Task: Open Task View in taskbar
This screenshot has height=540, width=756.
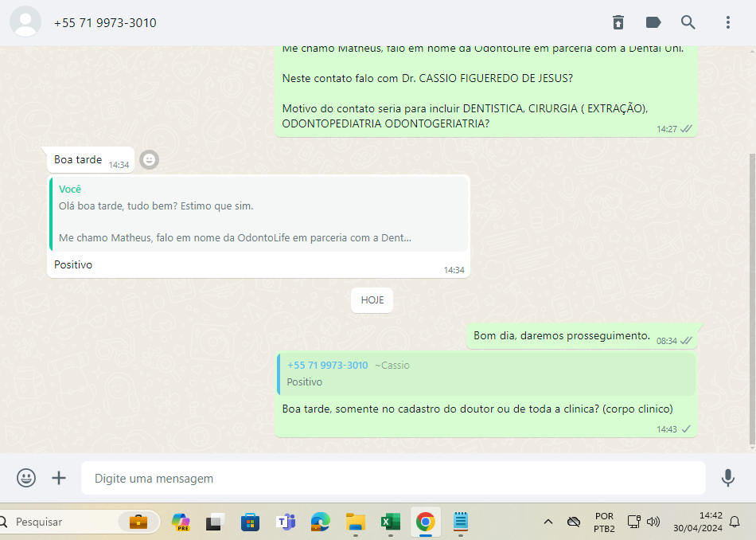Action: coord(215,522)
